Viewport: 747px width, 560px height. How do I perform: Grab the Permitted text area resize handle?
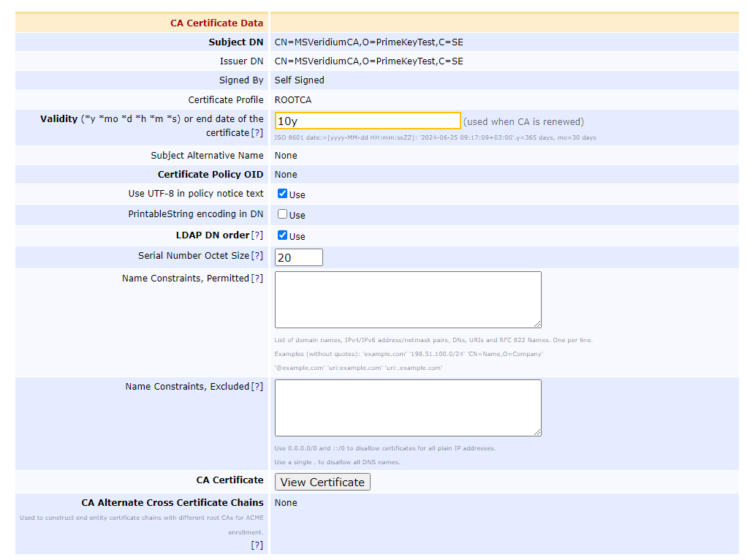pos(537,324)
